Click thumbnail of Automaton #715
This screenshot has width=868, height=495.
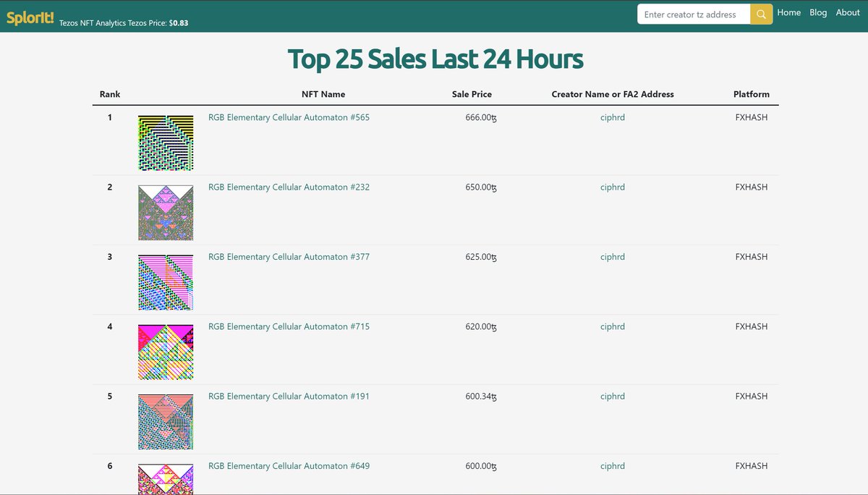166,352
